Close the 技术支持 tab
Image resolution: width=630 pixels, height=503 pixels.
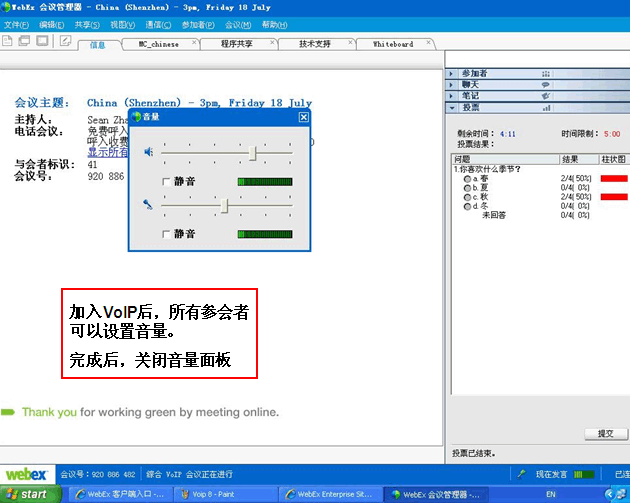coord(350,42)
